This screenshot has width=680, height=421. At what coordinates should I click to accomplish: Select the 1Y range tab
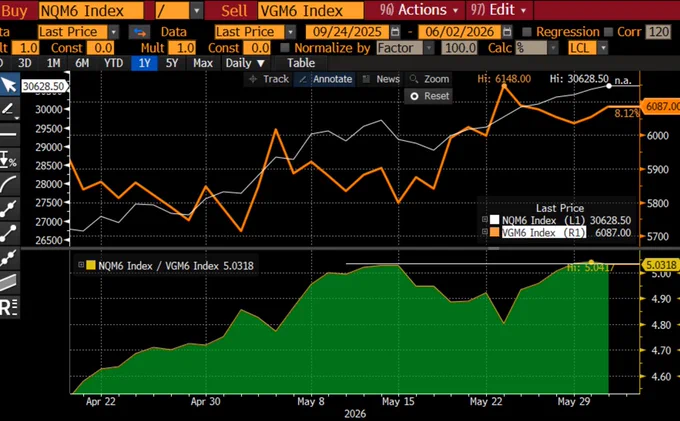[x=144, y=63]
